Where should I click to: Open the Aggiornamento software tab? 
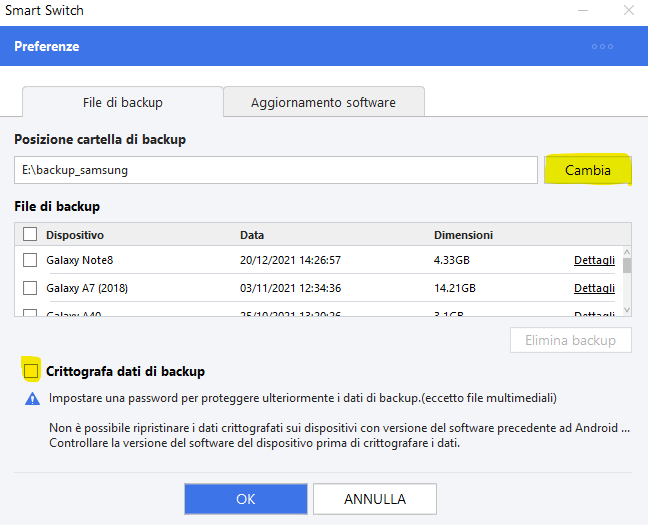(x=324, y=102)
